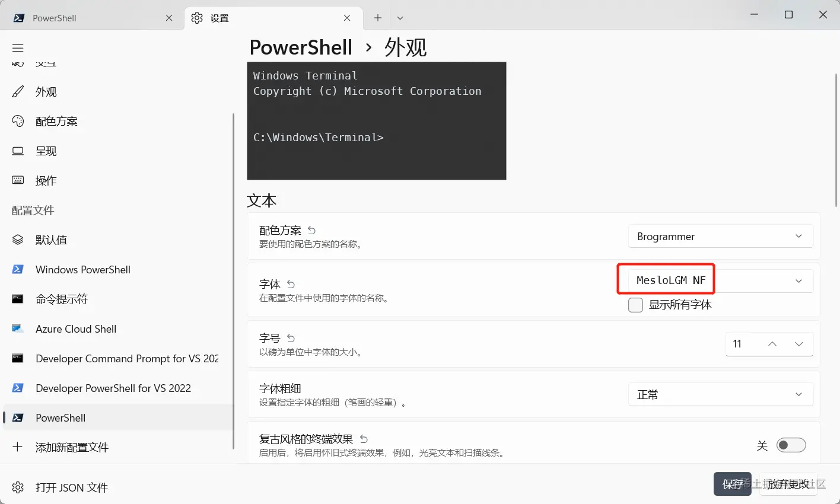
Task: Click the 默认值 layers icon
Action: point(18,240)
